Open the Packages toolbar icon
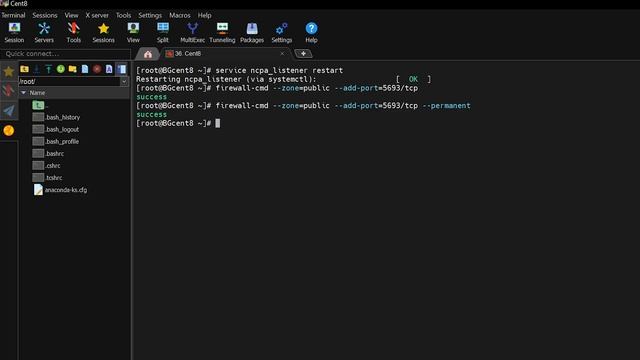Viewport: 640px width, 360px height. click(252, 33)
